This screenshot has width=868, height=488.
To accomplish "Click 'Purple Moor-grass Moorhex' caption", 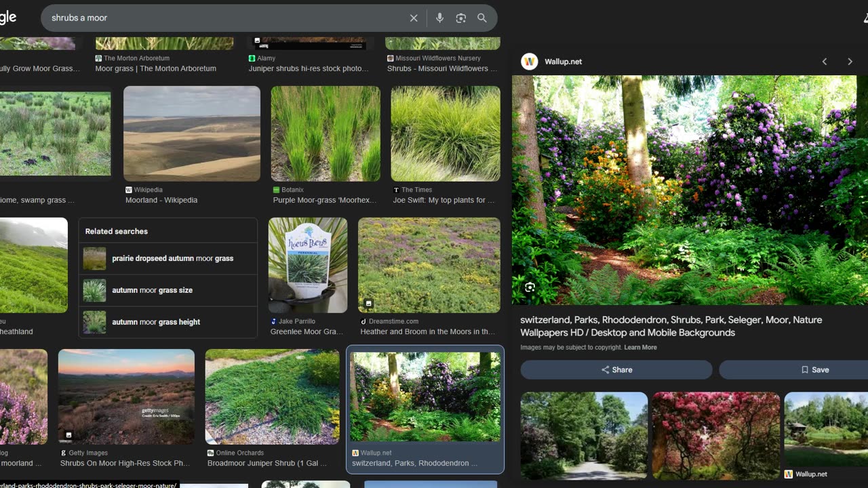I will 325,201.
